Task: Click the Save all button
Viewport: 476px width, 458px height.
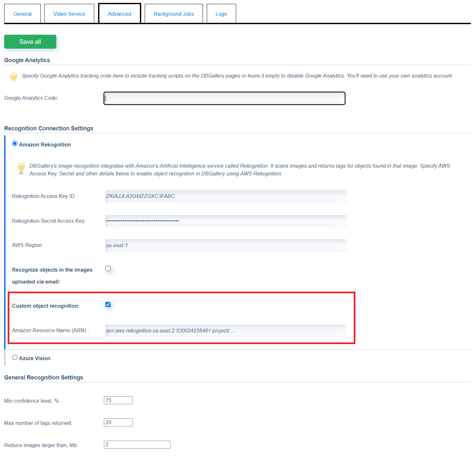Action: [x=30, y=42]
